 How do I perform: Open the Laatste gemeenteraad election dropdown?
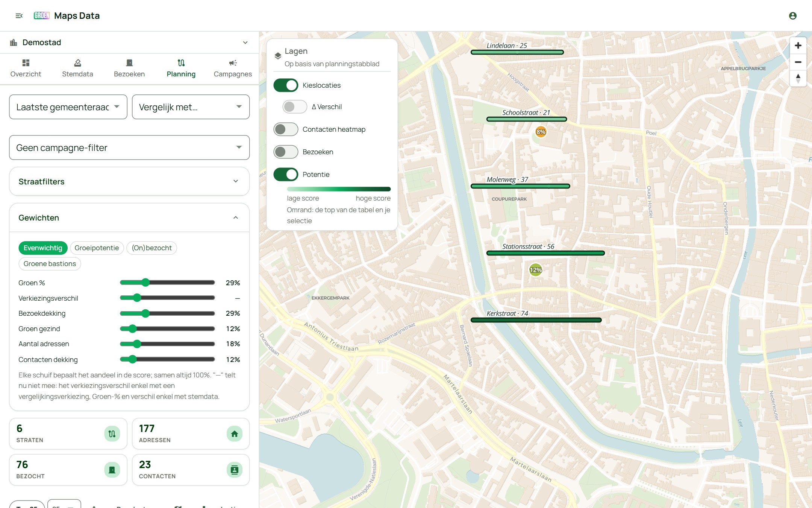tap(68, 107)
